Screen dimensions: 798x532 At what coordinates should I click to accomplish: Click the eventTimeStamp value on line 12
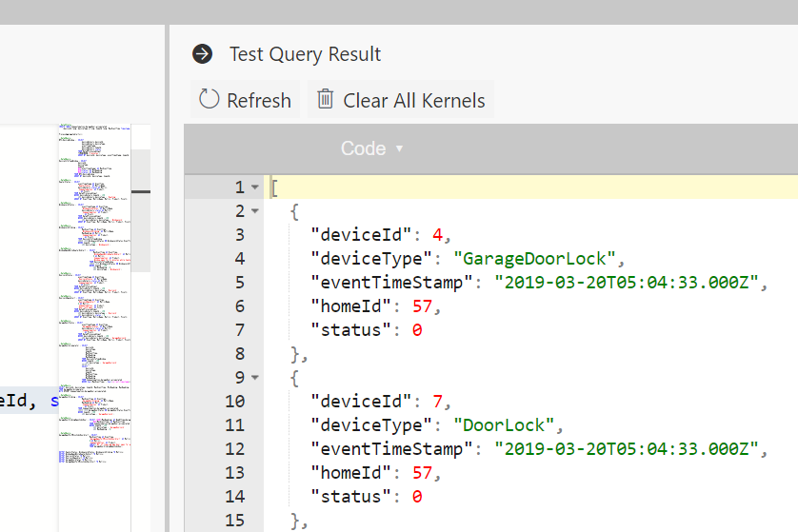point(627,449)
